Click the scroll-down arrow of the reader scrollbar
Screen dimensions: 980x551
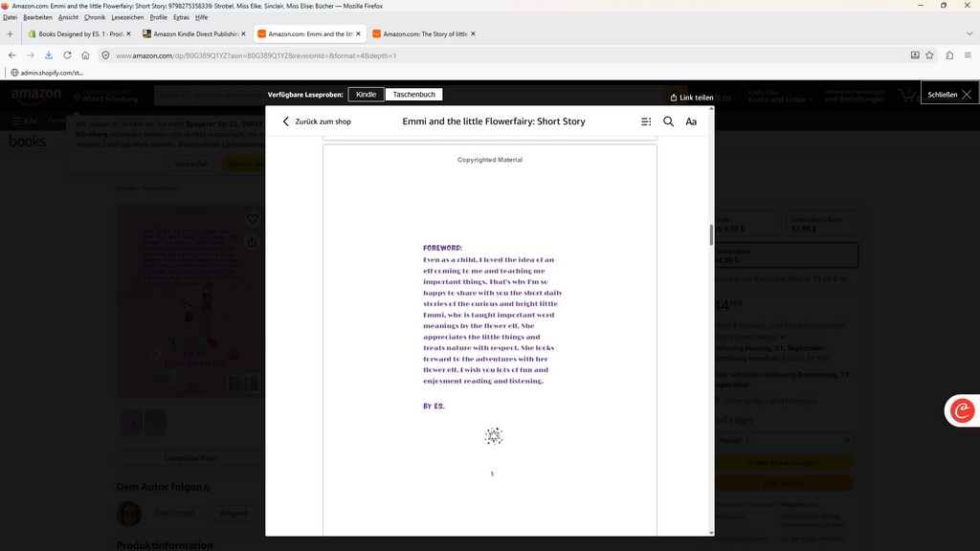pyautogui.click(x=711, y=533)
